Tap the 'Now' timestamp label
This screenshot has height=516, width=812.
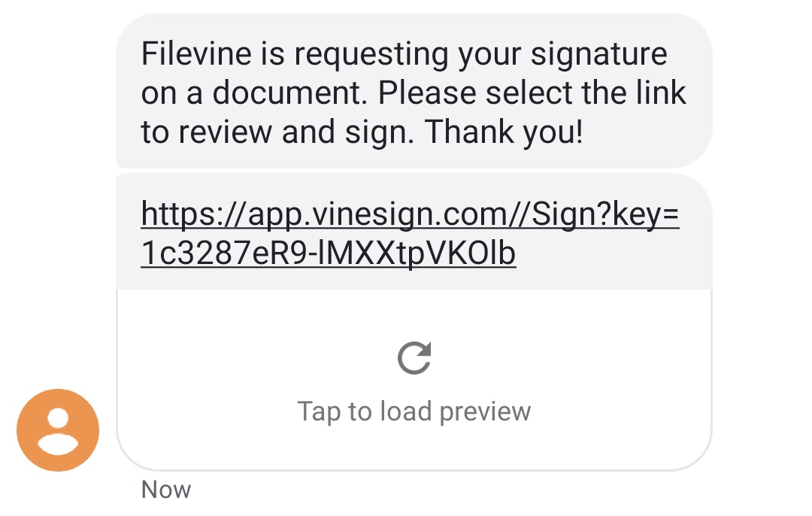(x=165, y=489)
